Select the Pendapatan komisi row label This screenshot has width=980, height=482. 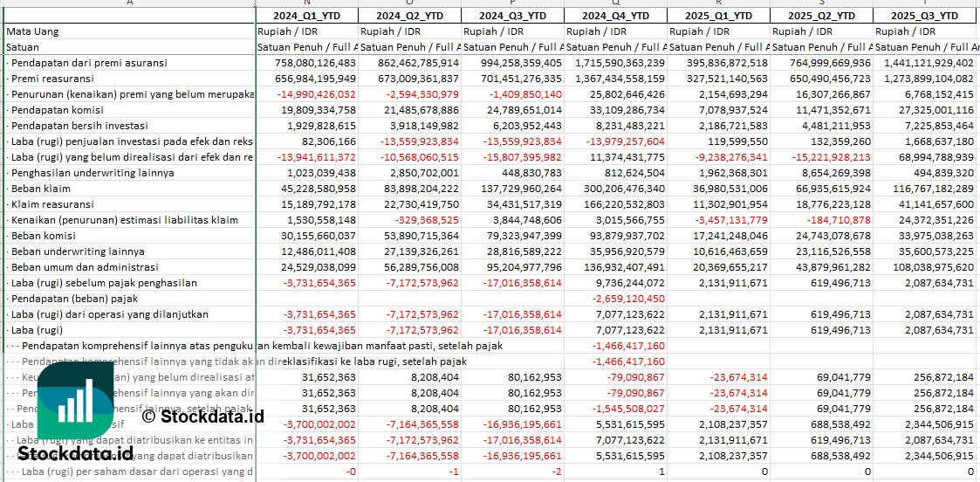pos(57,110)
